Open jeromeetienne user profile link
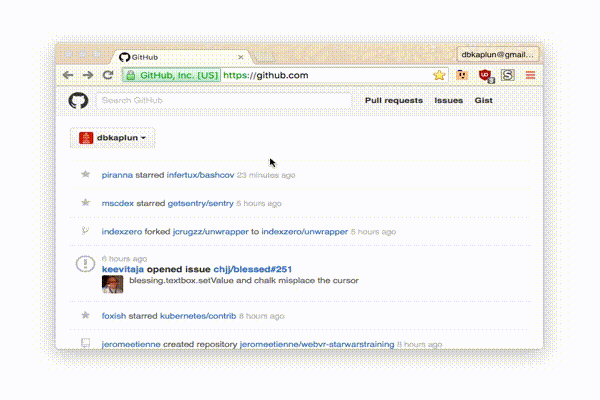The width and height of the screenshot is (600, 400). [131, 344]
